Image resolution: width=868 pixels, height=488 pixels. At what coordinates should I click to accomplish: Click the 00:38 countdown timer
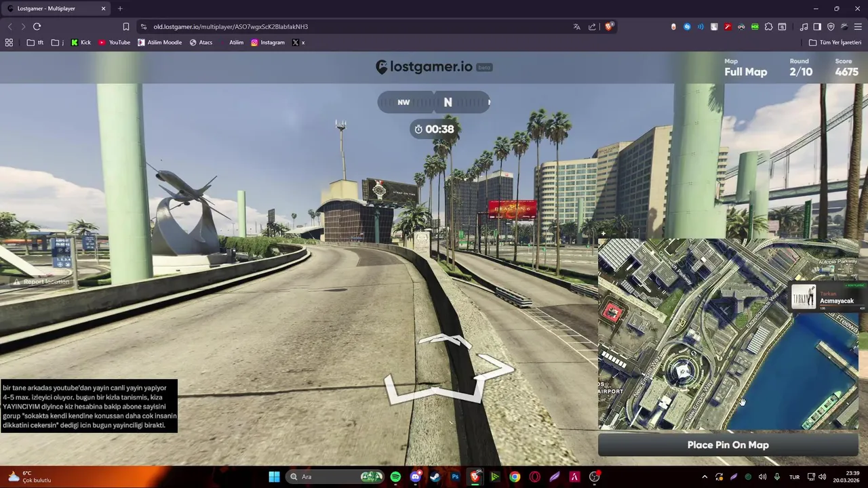[434, 129]
